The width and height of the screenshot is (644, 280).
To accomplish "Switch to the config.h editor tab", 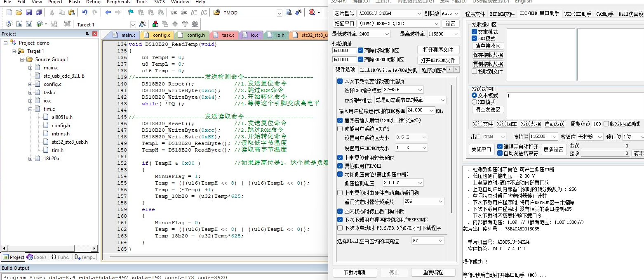I will click(192, 35).
